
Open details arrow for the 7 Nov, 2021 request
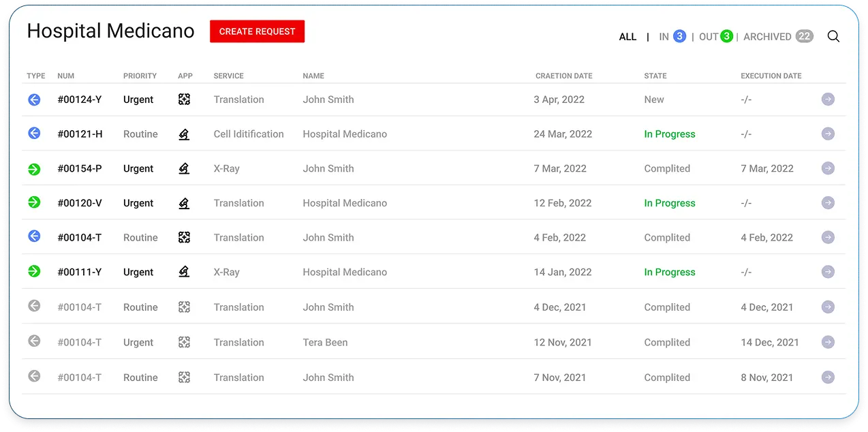(x=828, y=377)
